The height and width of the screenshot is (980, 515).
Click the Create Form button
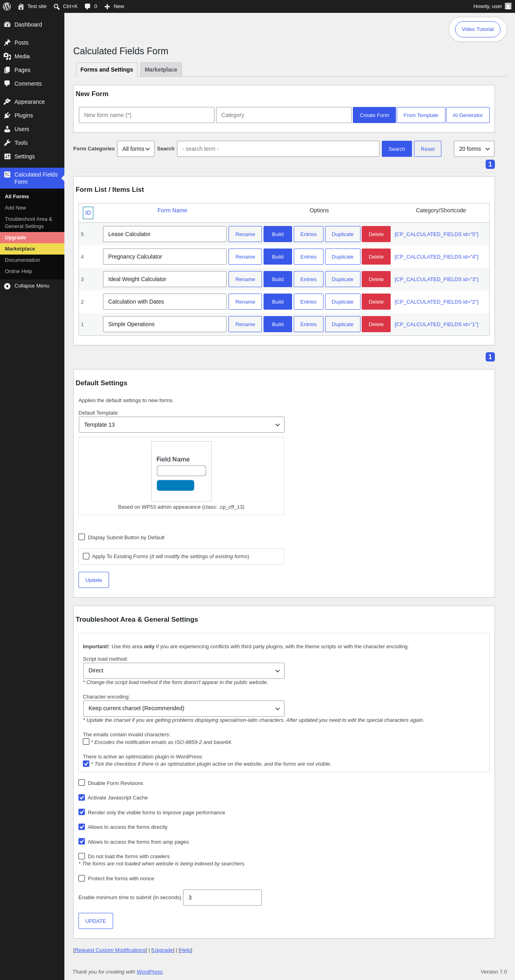click(x=374, y=115)
